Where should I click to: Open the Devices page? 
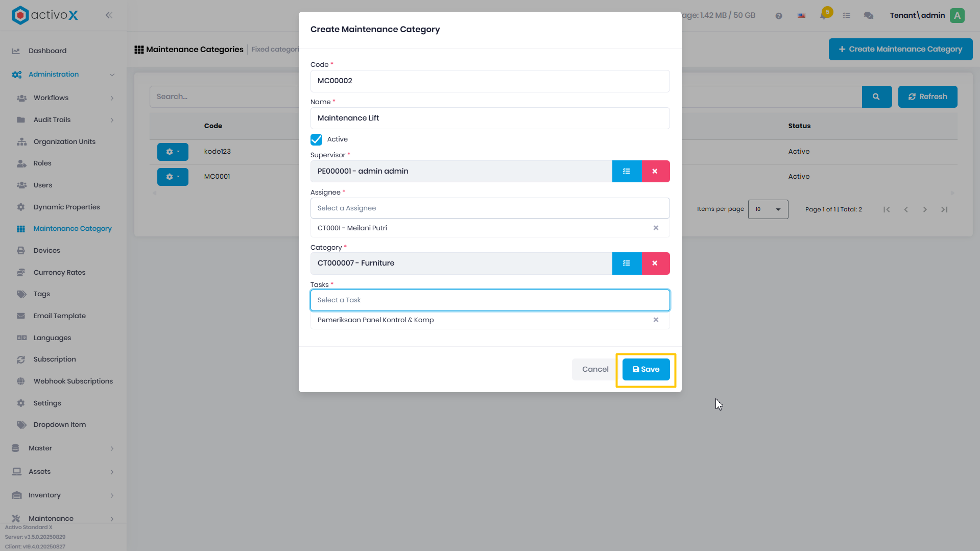click(47, 251)
